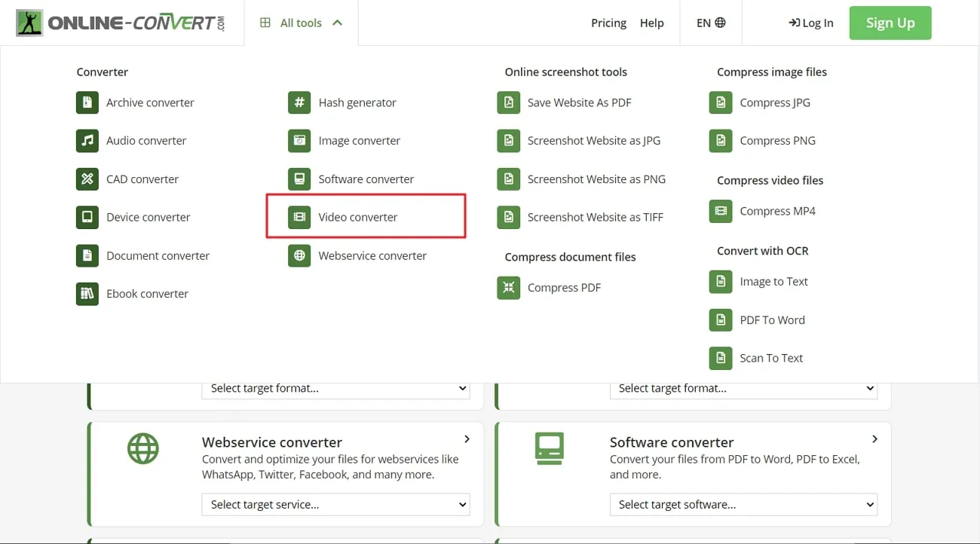Select the Save Website As PDF icon
980x544 pixels.
(x=508, y=102)
